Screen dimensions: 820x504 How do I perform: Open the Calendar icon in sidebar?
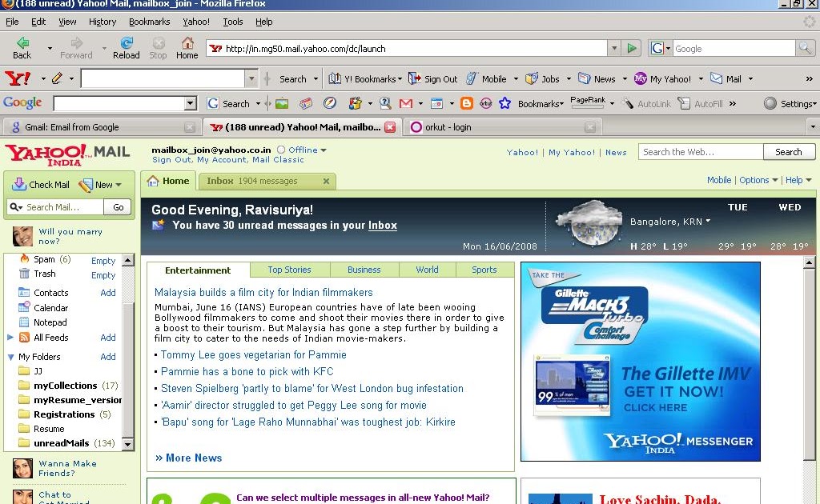click(x=23, y=307)
